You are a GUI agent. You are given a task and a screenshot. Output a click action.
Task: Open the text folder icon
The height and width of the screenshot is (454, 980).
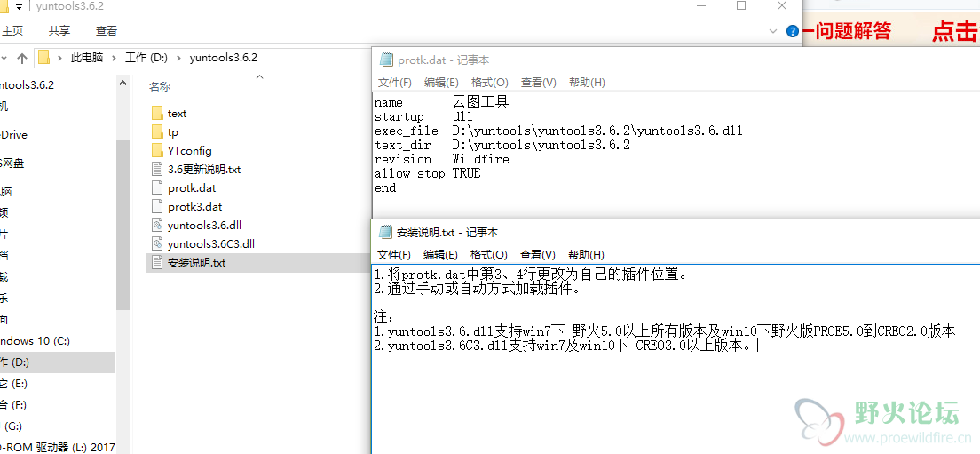point(157,113)
